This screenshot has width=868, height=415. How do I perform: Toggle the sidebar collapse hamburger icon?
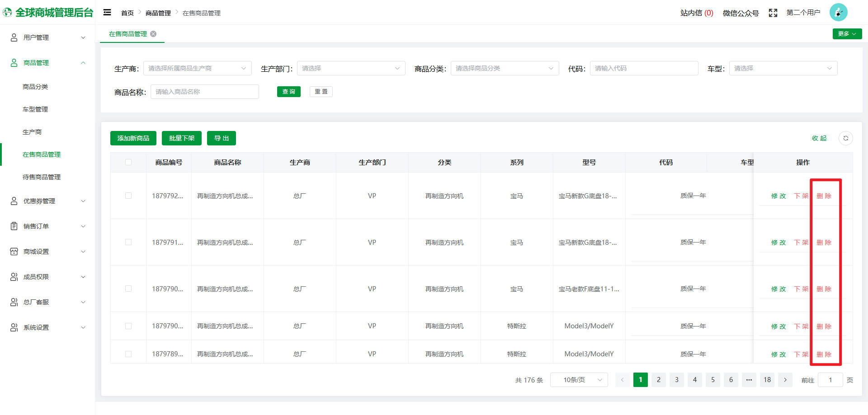[x=107, y=13]
